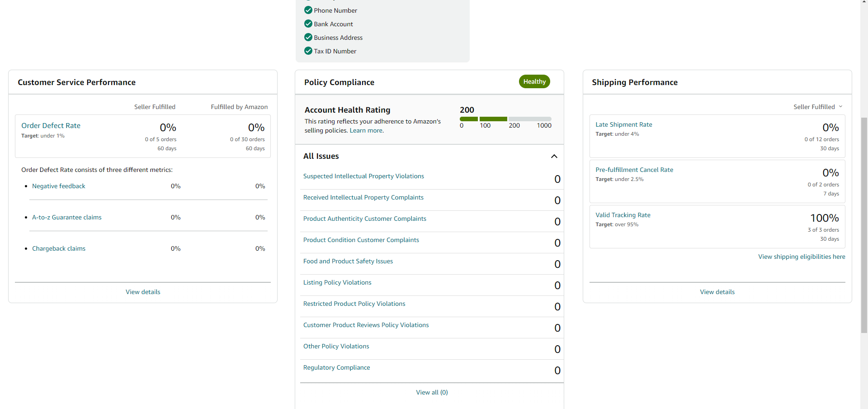The height and width of the screenshot is (409, 868).
Task: Open Listing Policy Violations
Action: tap(337, 282)
